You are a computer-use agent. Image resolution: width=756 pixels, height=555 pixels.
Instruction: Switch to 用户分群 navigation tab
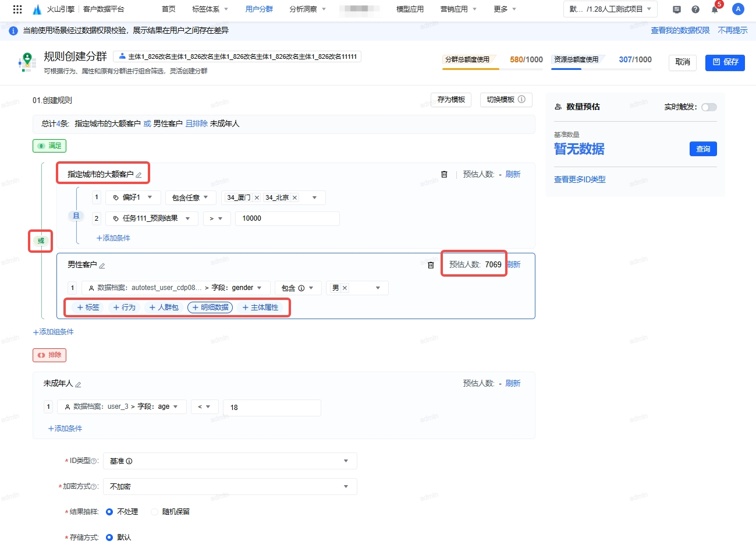coord(259,9)
